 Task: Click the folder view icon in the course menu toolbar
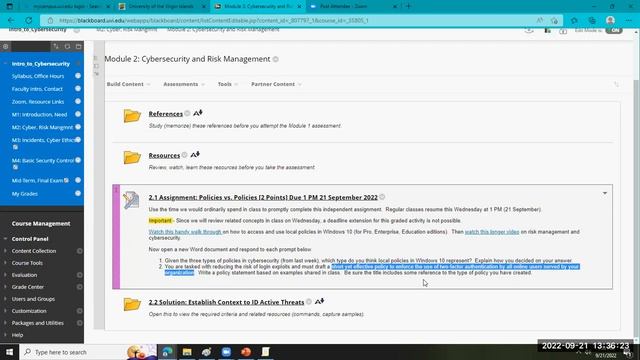point(78,47)
